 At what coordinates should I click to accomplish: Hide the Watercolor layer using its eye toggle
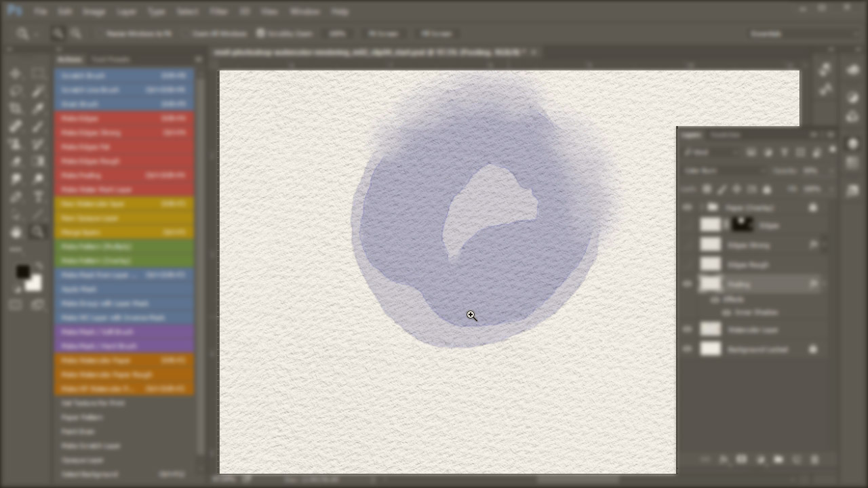coord(688,329)
